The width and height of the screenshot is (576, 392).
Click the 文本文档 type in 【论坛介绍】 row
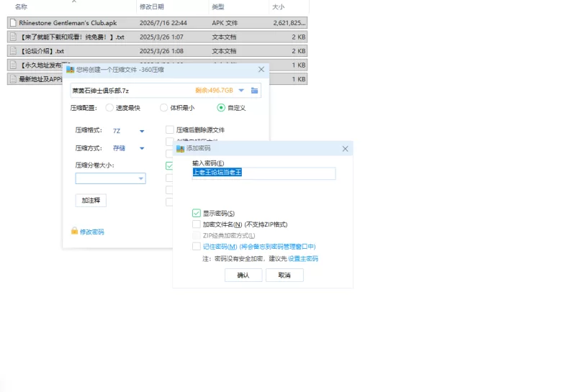[224, 50]
